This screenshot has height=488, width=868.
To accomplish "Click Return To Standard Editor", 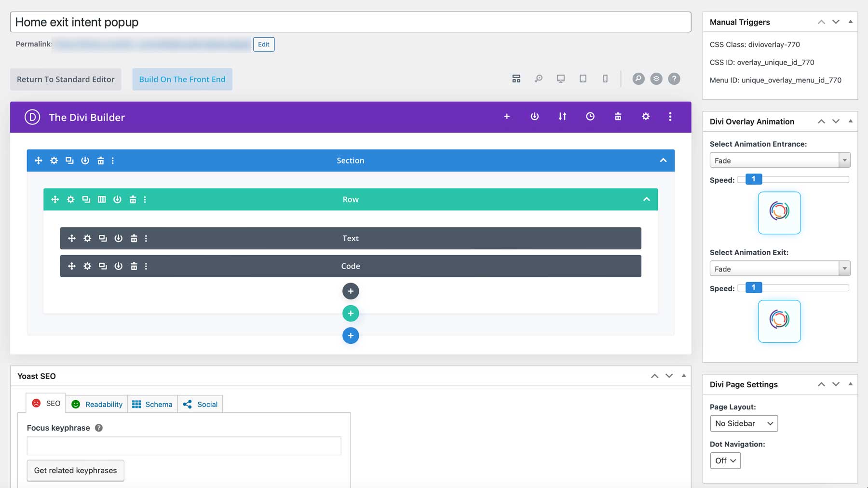I will [65, 79].
